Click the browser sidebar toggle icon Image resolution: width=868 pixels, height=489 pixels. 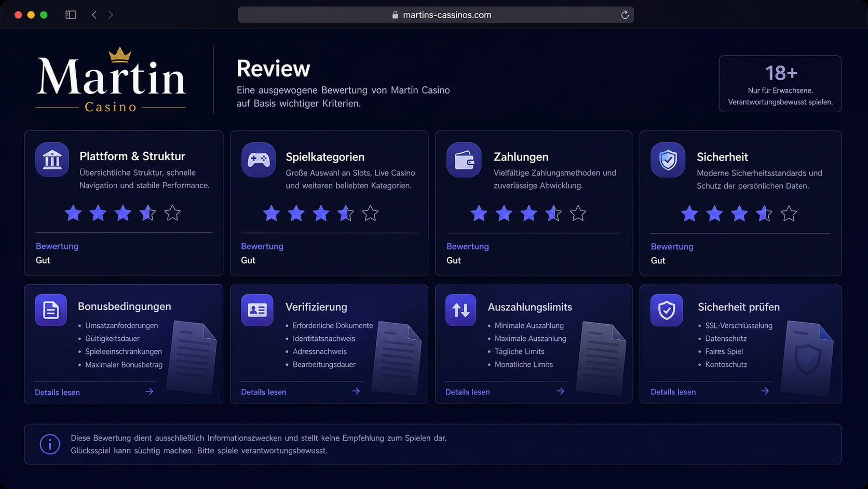[71, 15]
